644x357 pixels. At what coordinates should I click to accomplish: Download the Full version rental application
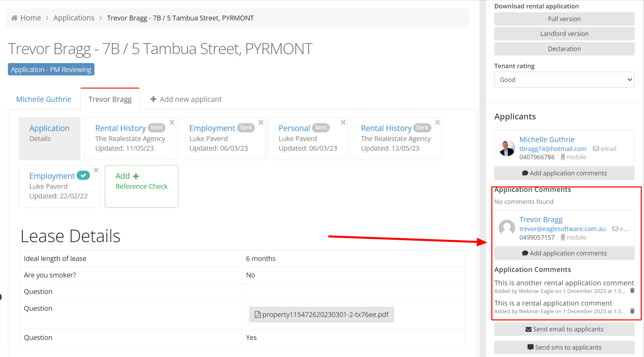point(564,19)
